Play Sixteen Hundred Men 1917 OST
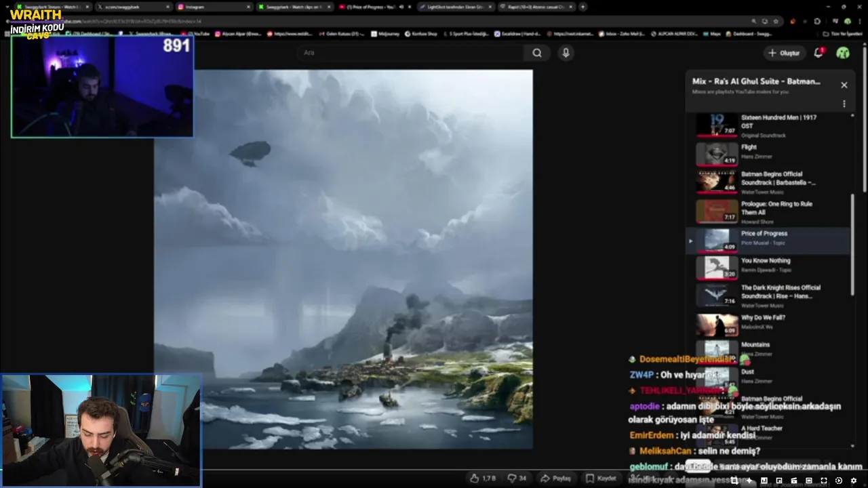The height and width of the screenshot is (488, 868). click(x=768, y=125)
